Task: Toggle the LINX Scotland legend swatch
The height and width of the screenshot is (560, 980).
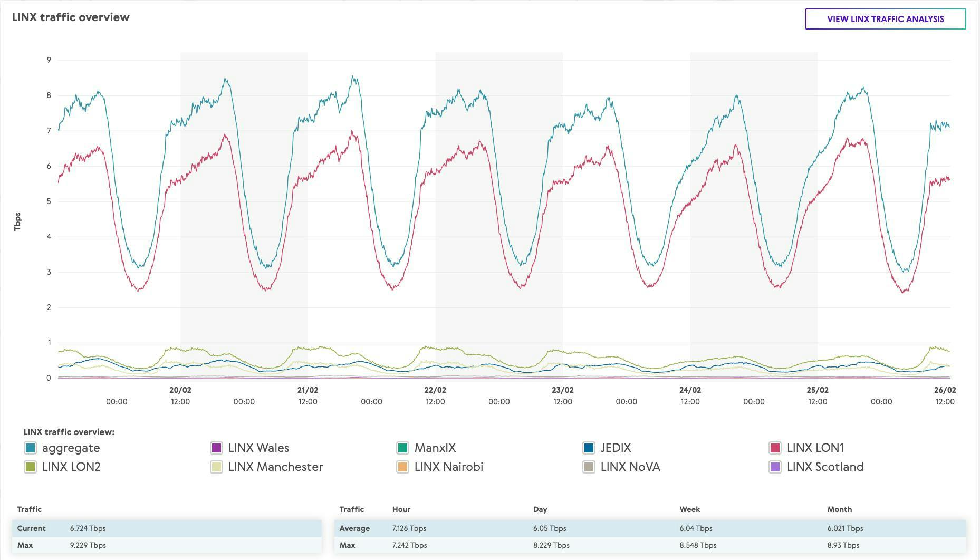Action: point(775,467)
